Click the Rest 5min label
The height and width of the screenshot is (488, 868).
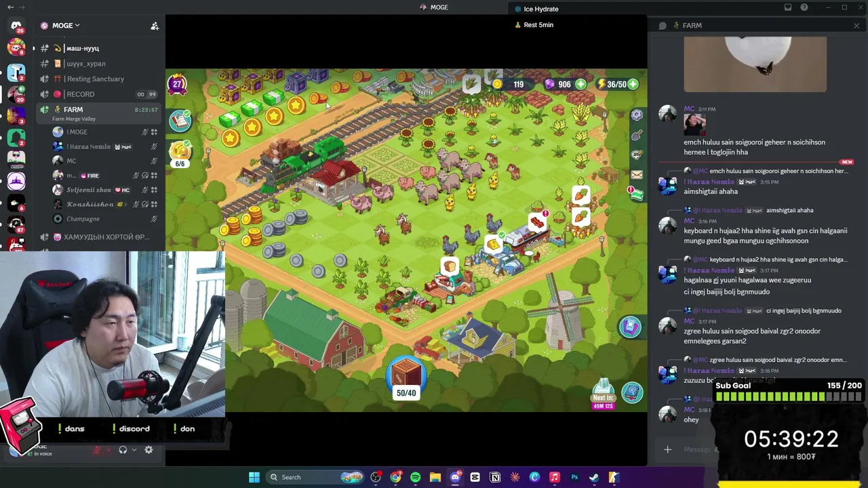[534, 25]
